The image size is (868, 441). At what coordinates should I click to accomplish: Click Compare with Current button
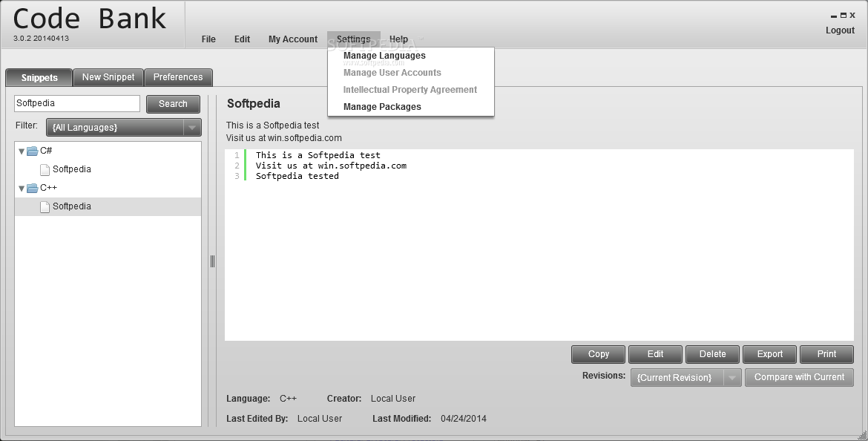pos(799,377)
